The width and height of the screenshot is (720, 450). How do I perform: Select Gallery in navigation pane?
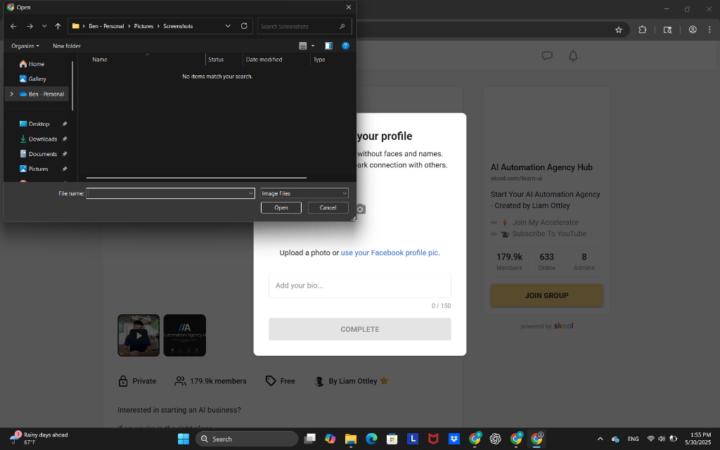pos(33,79)
